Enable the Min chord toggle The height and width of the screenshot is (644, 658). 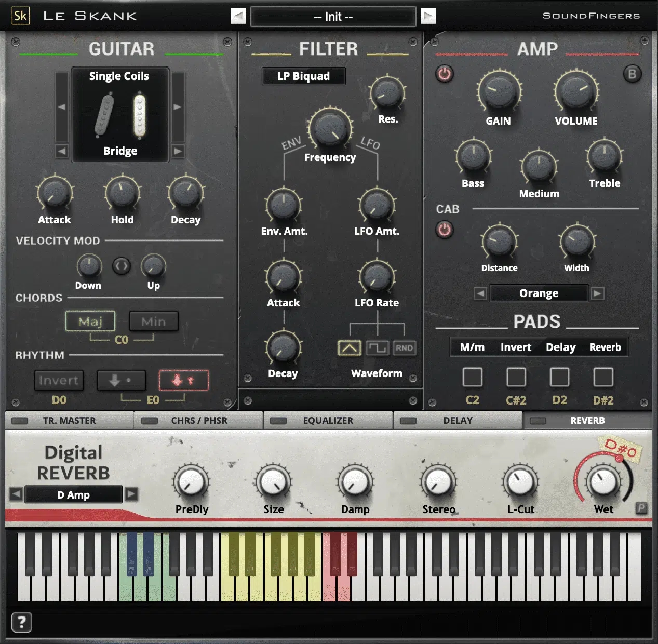pos(153,321)
